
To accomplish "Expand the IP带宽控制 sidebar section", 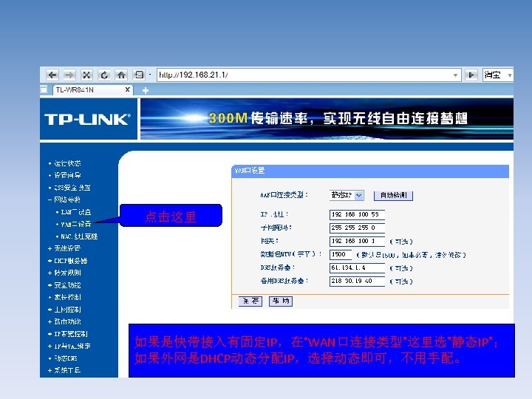I will (x=71, y=334).
